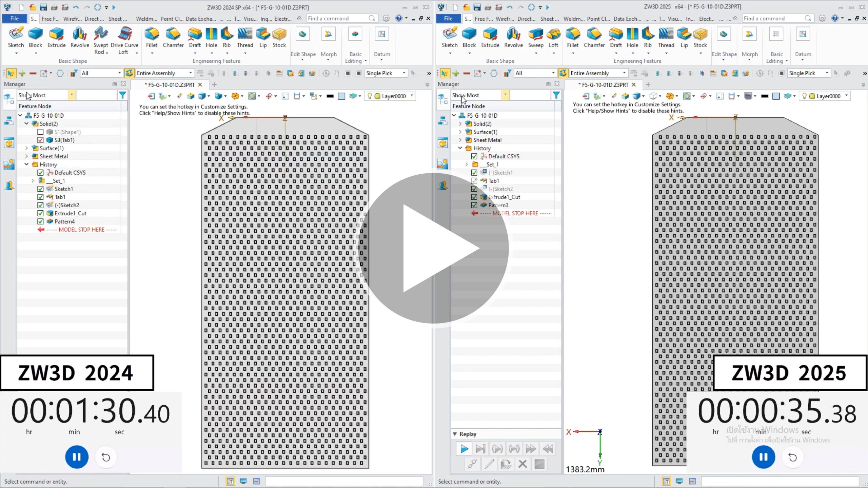Uncheck Pattern4 feature checkbox
Image resolution: width=868 pixels, height=488 pixels.
pos(40,221)
